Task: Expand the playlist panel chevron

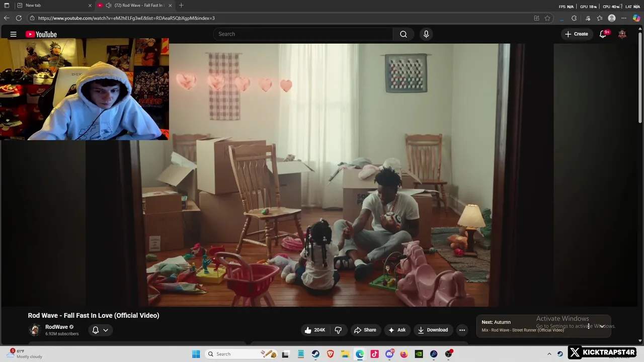Action: pyautogui.click(x=602, y=326)
